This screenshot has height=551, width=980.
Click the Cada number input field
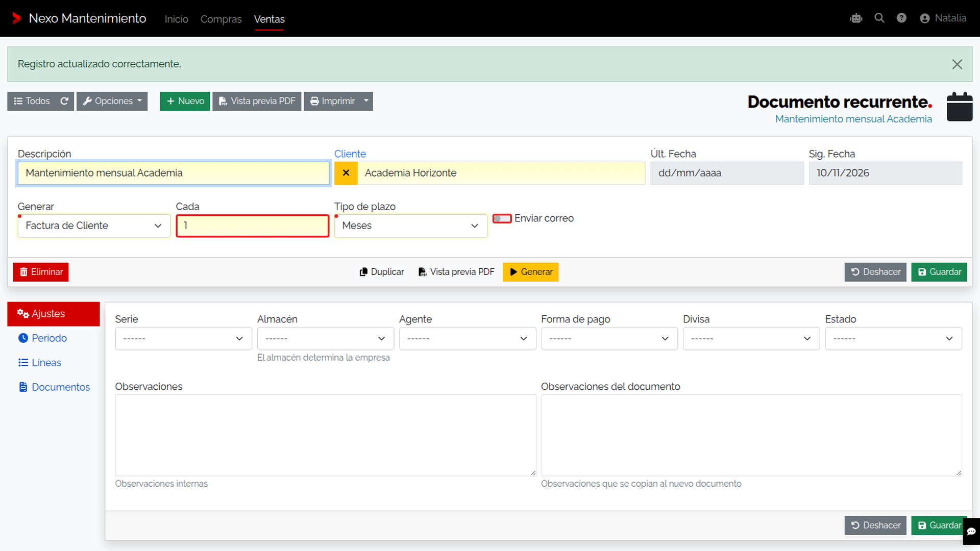(253, 226)
